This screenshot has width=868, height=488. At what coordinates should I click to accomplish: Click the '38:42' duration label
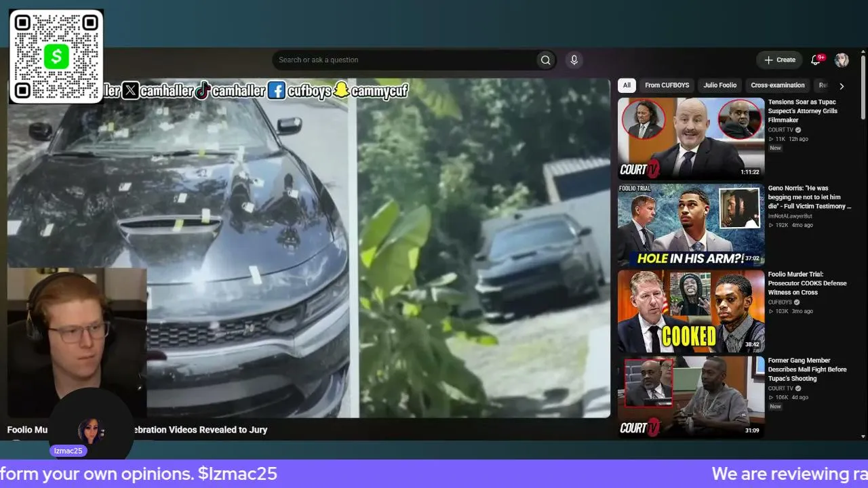752,344
